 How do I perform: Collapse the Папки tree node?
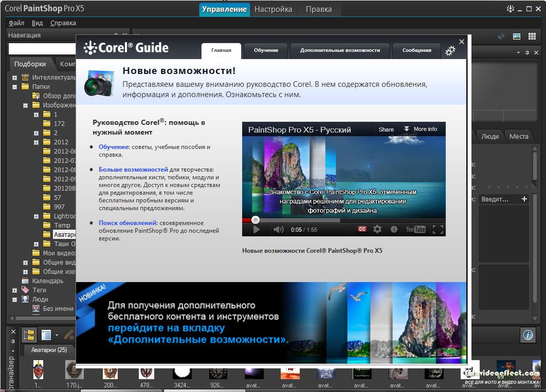(14, 87)
